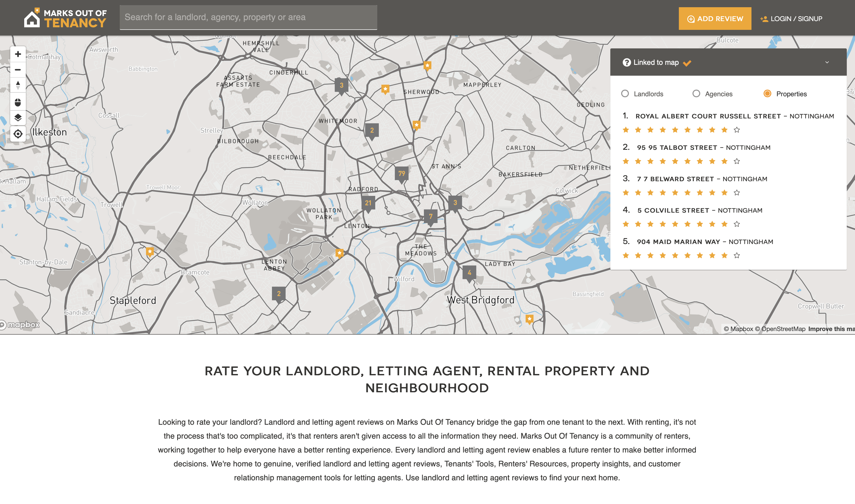Collapse the panel using chevron arrow

(827, 63)
